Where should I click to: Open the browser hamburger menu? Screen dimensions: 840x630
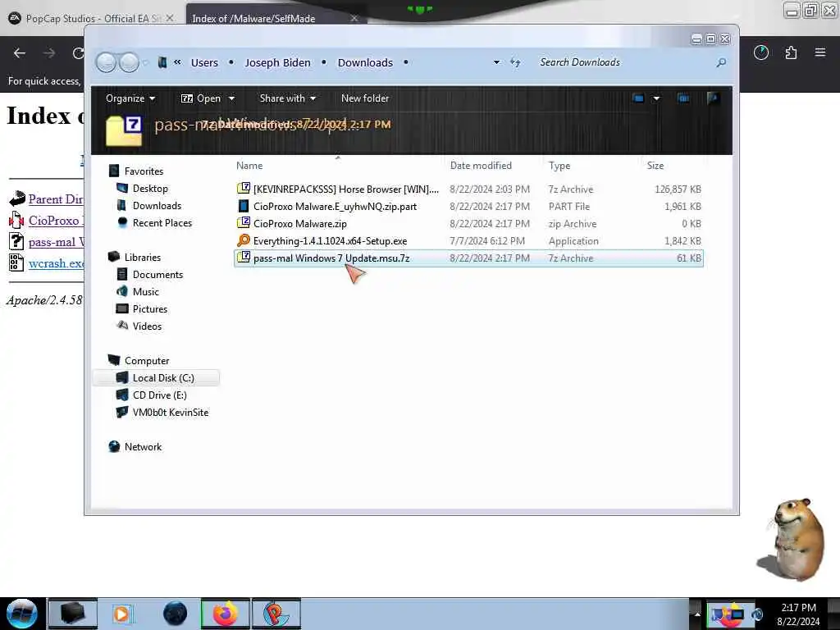tap(820, 52)
